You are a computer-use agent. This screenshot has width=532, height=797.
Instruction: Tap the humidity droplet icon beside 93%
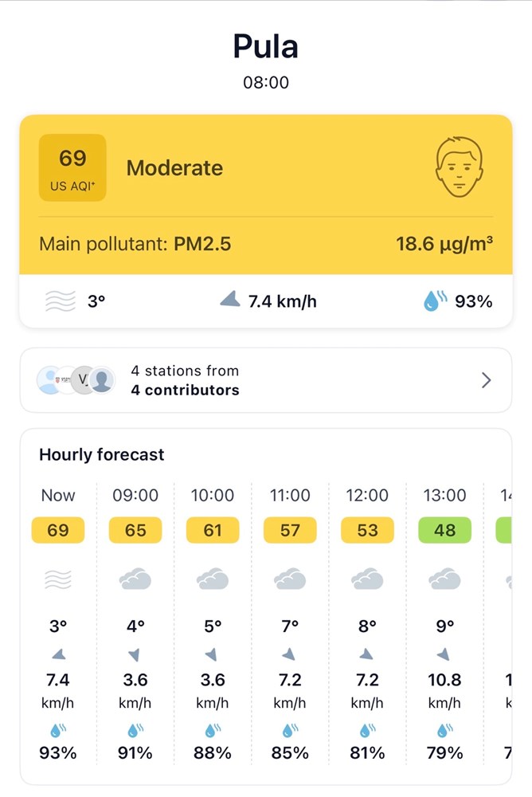pos(434,300)
